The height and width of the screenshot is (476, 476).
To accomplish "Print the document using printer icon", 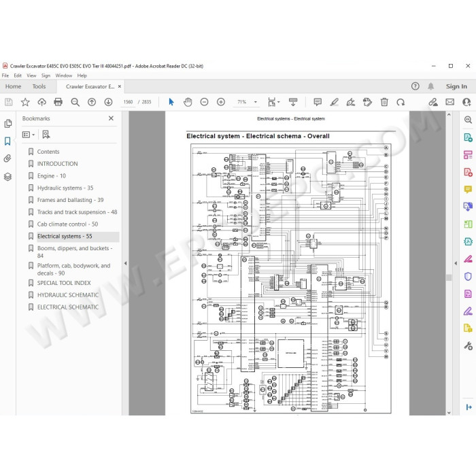I will point(58,102).
